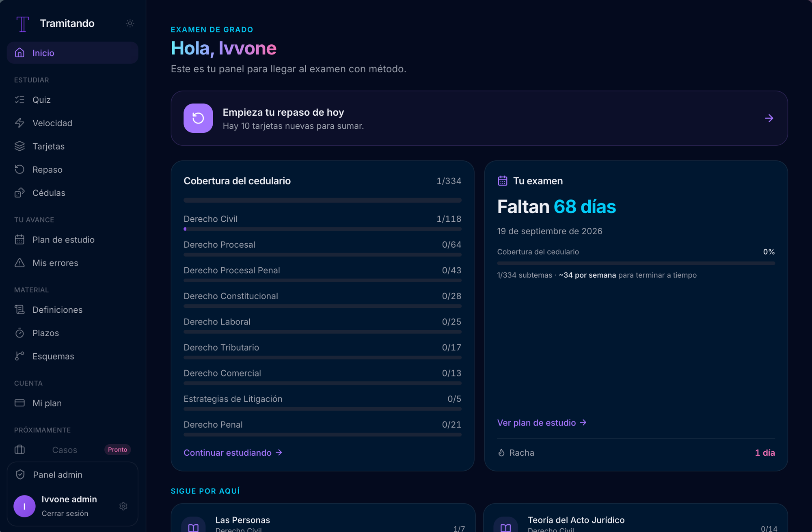Select the Estrategias de Litigación row

322,402
